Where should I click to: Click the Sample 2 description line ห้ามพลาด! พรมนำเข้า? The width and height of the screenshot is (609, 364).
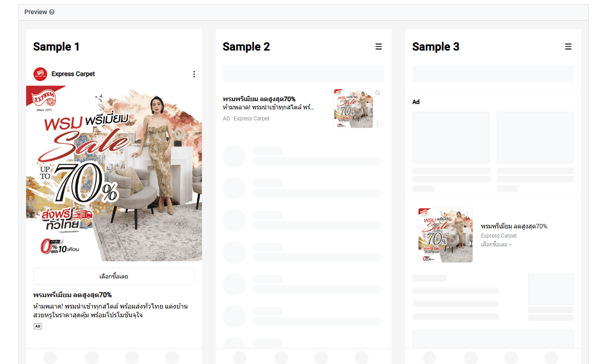[269, 108]
